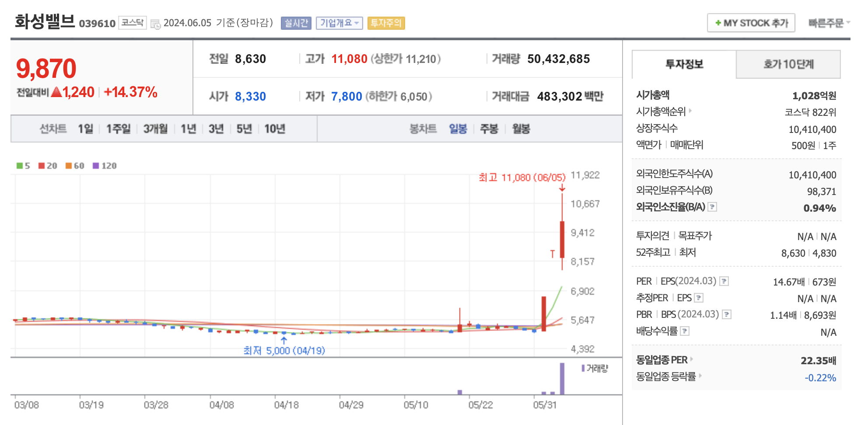Click the 외국인소진율 value 0.94%
Viewport: 868px width, 425px height.
819,208
